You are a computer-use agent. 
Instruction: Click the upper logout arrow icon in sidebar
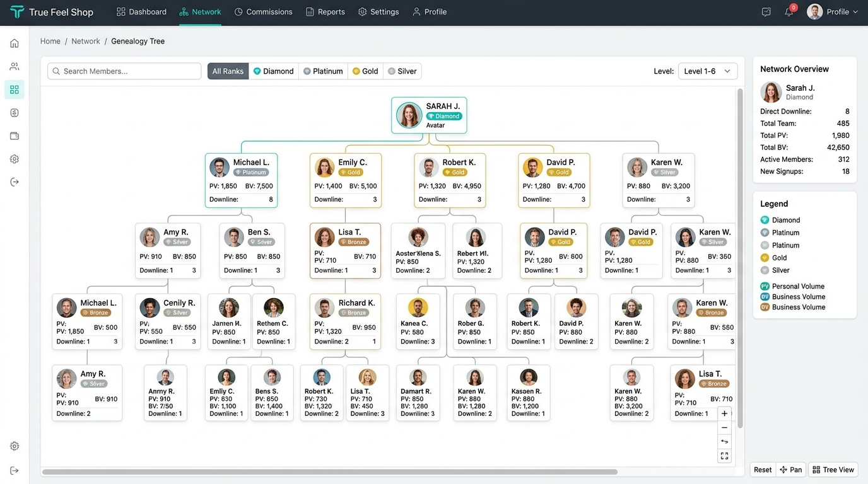(x=15, y=182)
